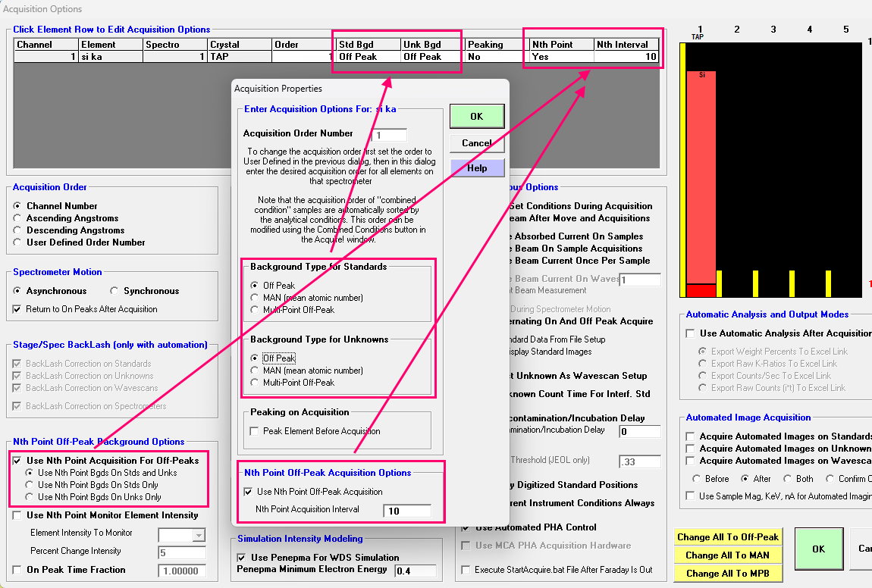Click Change All To Off-Peak button
The width and height of the screenshot is (872, 588).
coord(727,537)
